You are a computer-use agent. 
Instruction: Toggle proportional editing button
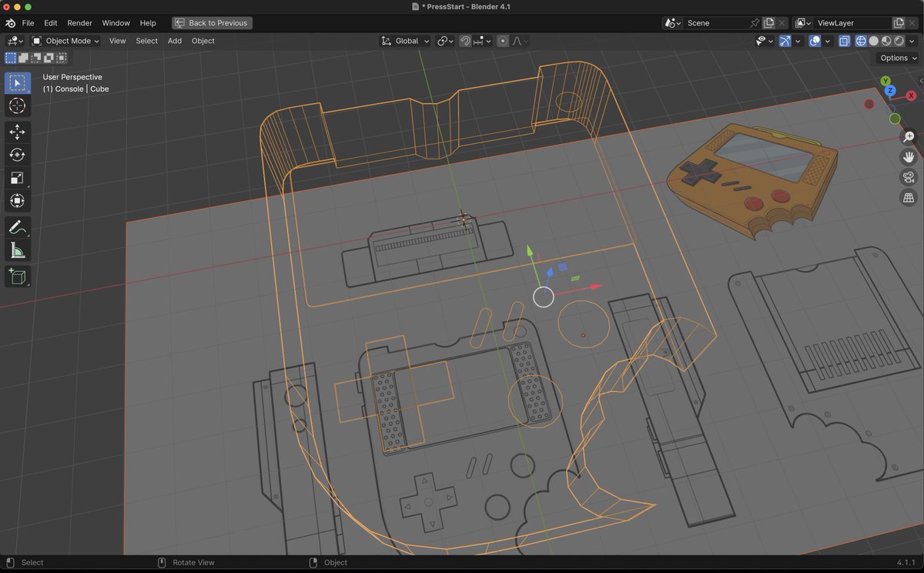[x=503, y=41]
